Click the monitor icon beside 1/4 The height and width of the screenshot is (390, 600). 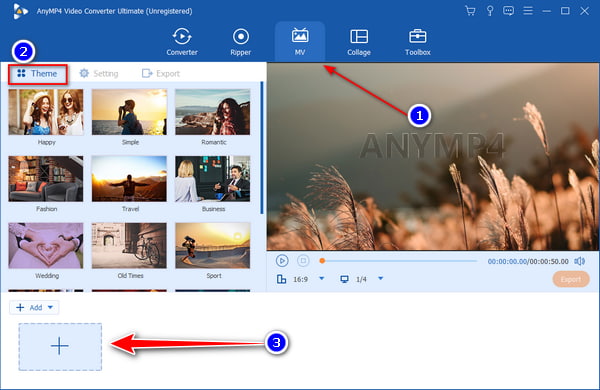pos(344,279)
